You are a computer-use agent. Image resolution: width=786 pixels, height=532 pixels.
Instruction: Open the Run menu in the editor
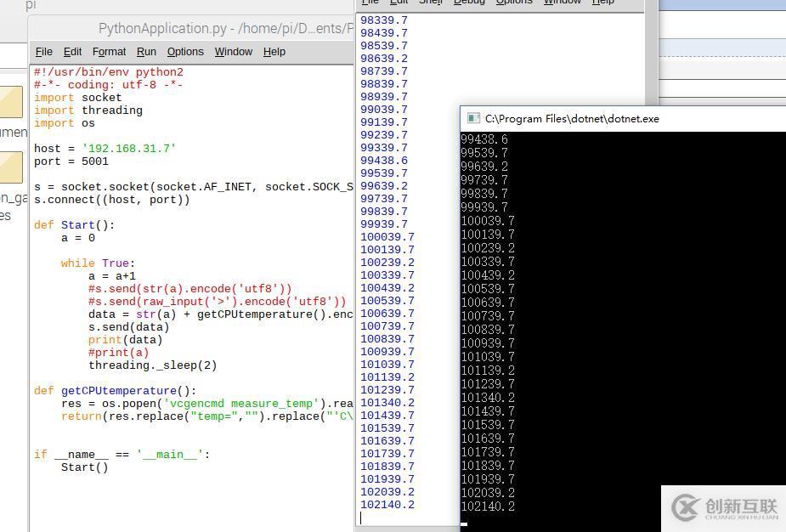[x=146, y=52]
